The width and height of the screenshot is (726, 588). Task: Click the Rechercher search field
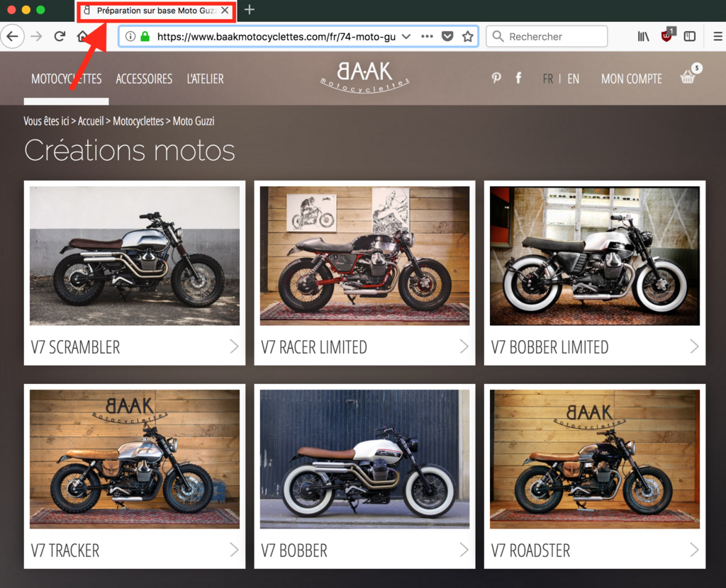547,36
